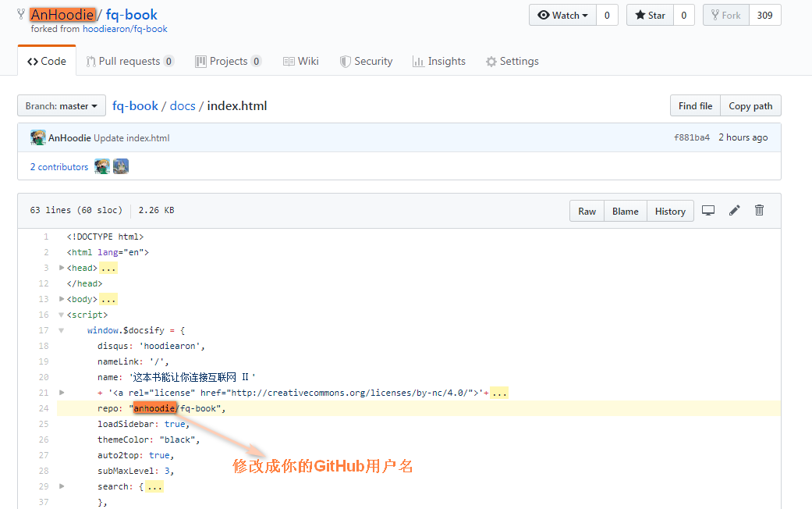Expand collapsed body section on line 13
The image size is (812, 509).
[62, 299]
